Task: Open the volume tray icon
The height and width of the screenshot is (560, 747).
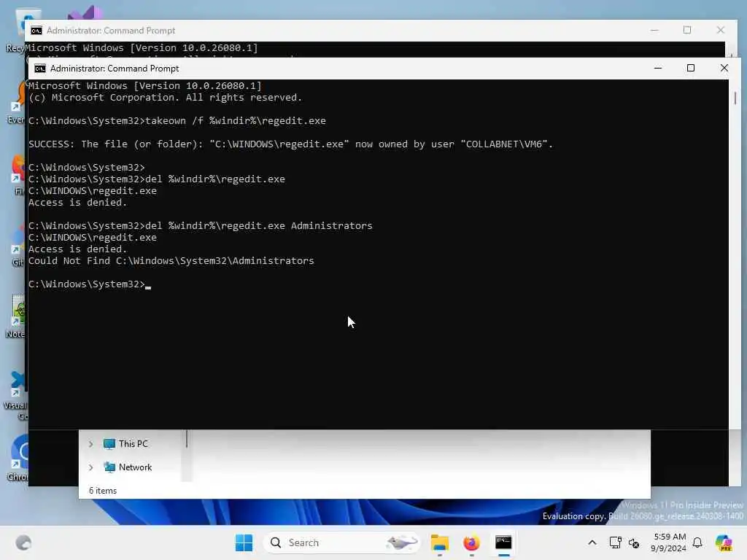Action: (x=634, y=542)
